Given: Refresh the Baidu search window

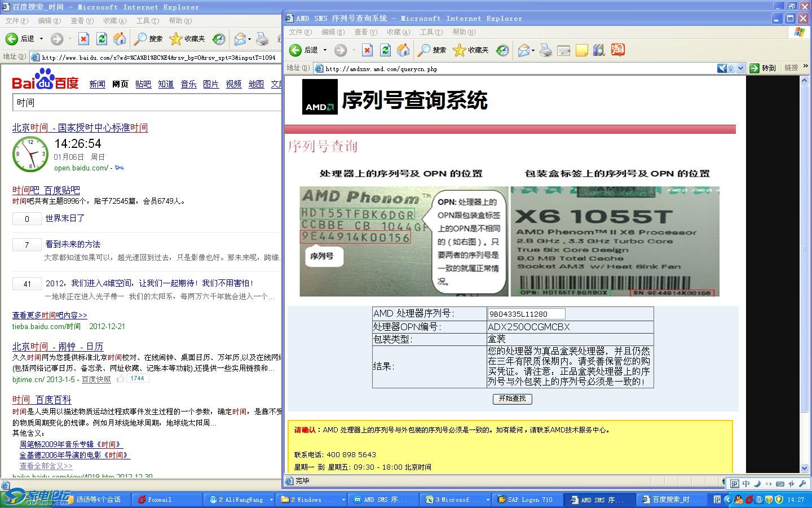Looking at the screenshot, I should (101, 38).
